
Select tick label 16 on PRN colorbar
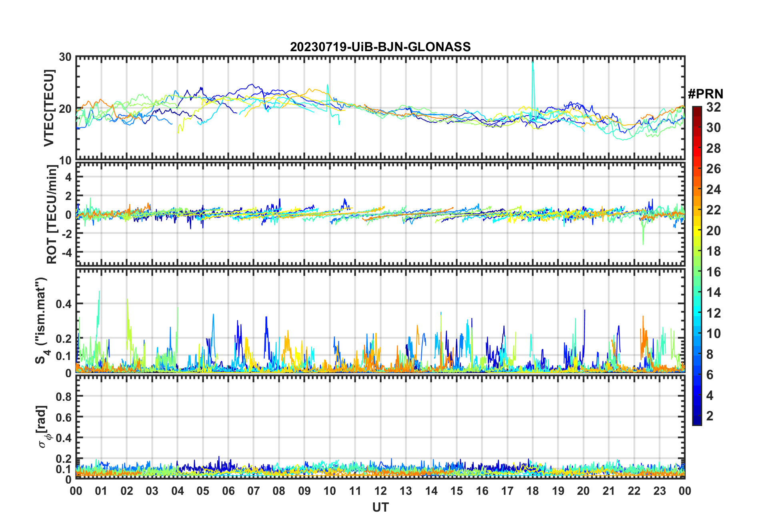point(713,272)
